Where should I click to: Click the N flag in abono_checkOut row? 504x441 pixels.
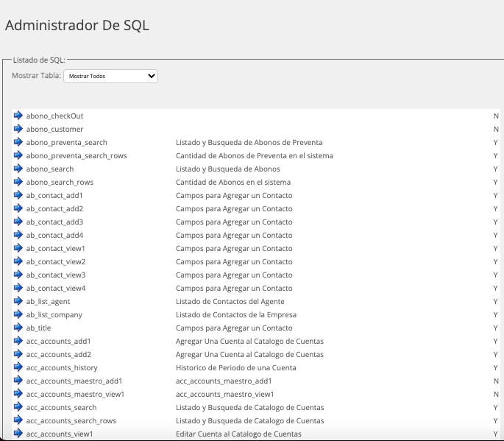[x=496, y=116]
